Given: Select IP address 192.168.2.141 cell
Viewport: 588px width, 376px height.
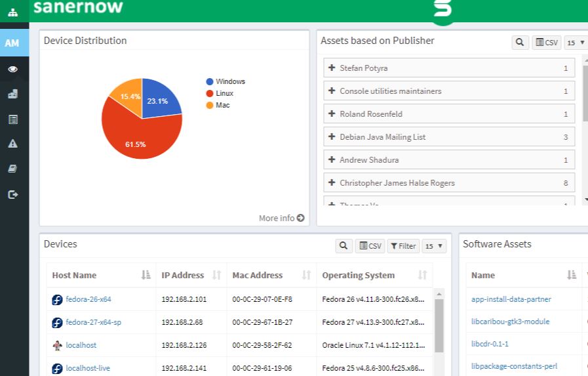Looking at the screenshot, I should [191, 368].
